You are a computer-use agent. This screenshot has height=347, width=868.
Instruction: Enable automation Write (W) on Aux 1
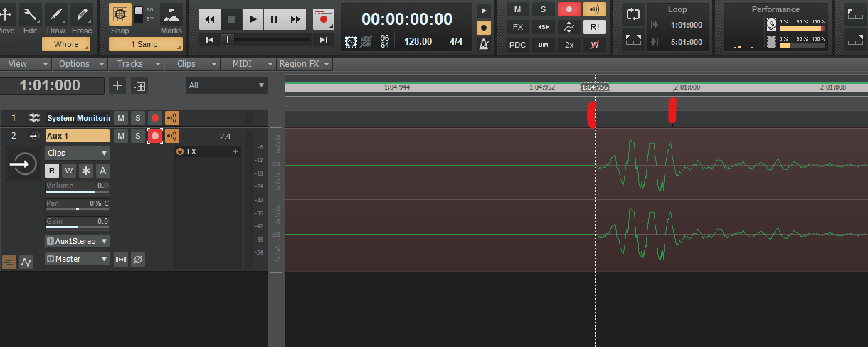point(69,171)
